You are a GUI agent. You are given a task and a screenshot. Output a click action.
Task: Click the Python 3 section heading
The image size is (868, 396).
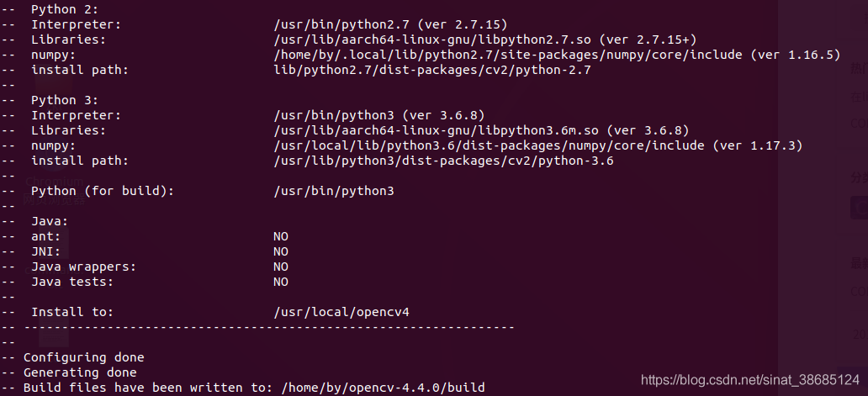coord(65,100)
